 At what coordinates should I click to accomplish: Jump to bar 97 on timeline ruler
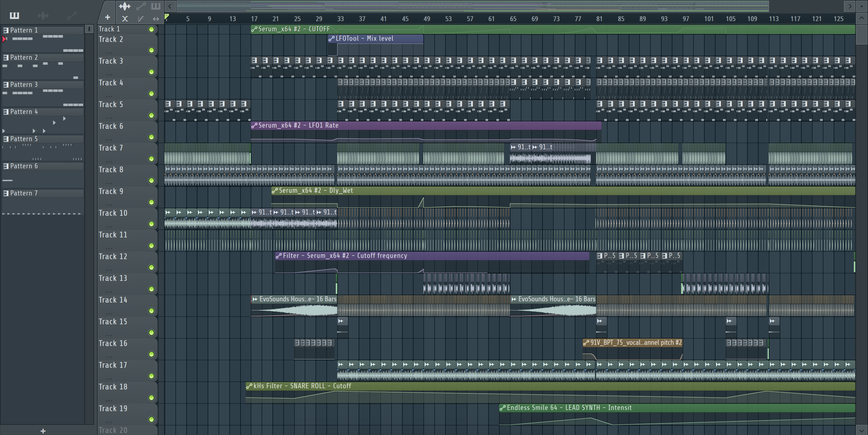[x=686, y=19]
